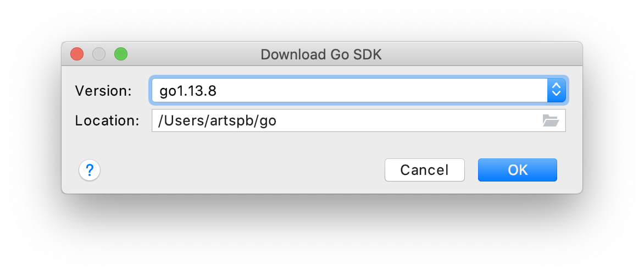The image size is (644, 275).
Task: Click the downward chevron of Version selector
Action: [x=556, y=94]
